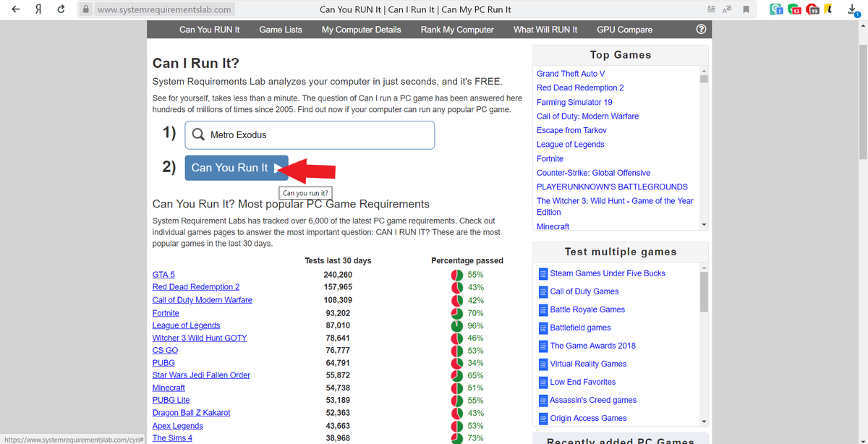
Task: Click the browser address bar URL
Action: [164, 9]
